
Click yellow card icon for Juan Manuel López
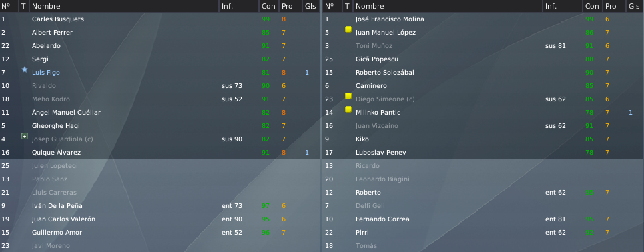(348, 29)
